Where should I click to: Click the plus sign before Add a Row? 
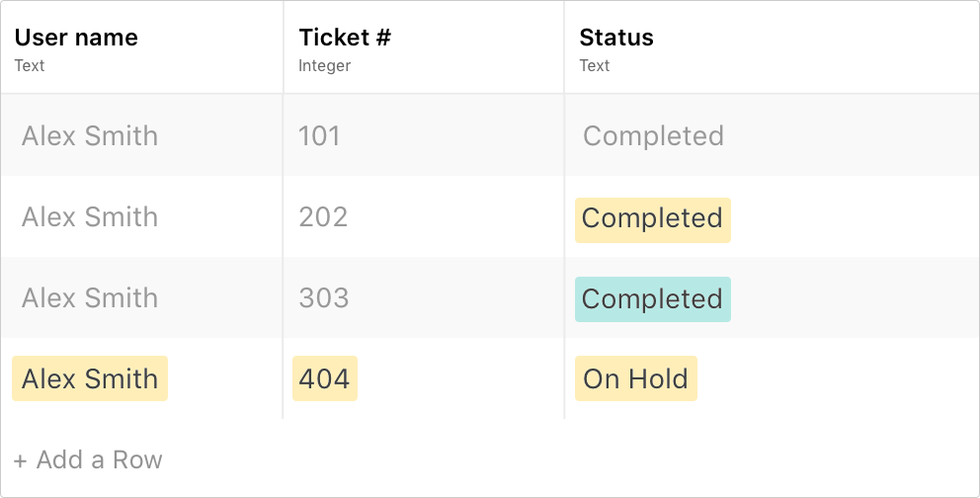(x=20, y=461)
